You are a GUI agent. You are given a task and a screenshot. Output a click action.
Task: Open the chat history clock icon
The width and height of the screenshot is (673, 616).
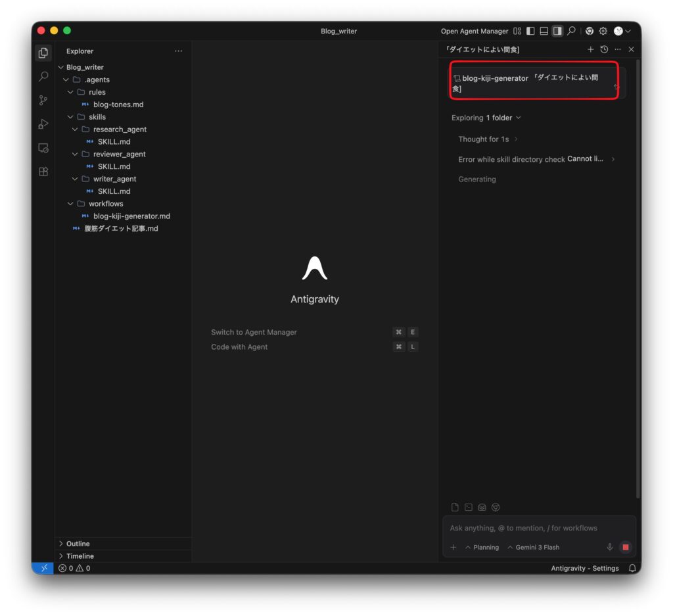[x=604, y=49]
